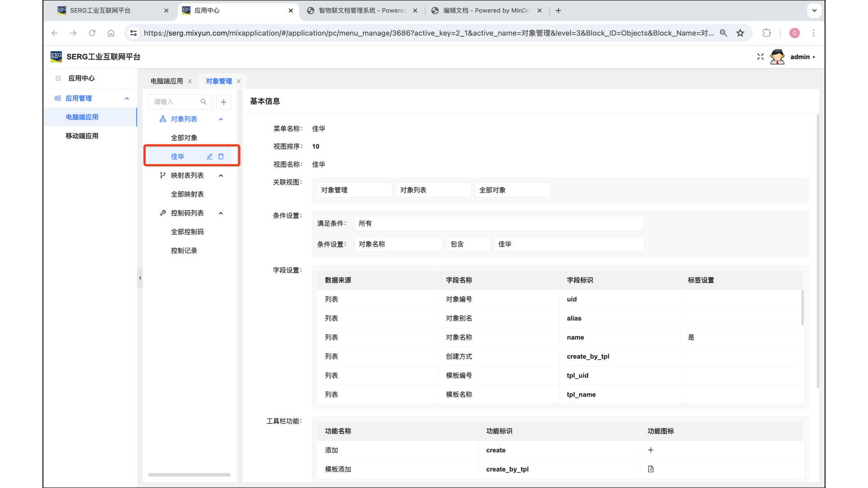Collapse the 控制码列表 tree section
Viewport: 868px width, 488px height.
point(221,213)
